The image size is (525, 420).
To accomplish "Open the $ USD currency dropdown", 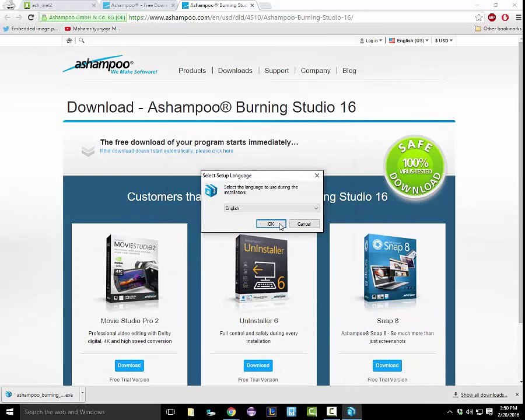I will (444, 40).
